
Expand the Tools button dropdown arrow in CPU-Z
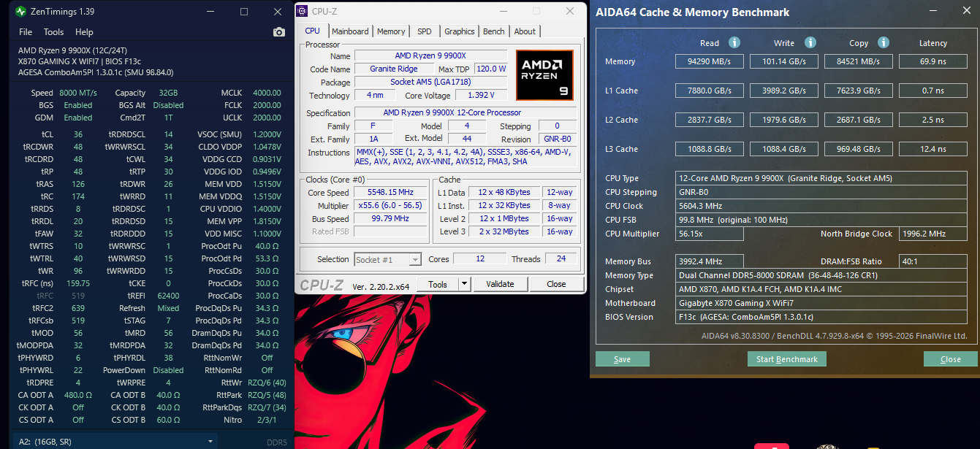tap(464, 284)
